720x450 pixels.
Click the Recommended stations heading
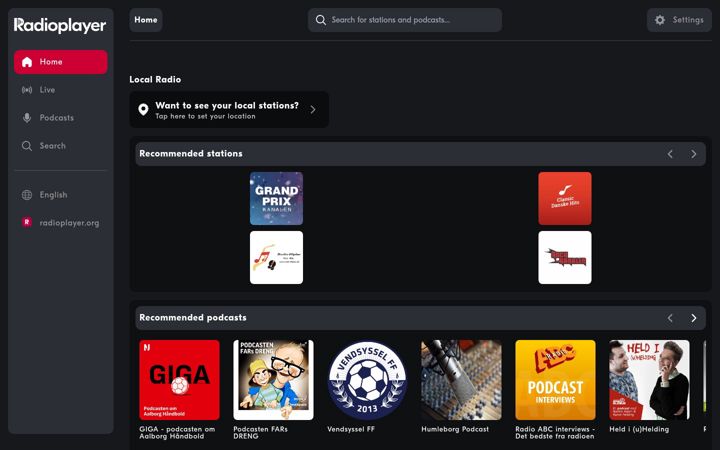191,154
